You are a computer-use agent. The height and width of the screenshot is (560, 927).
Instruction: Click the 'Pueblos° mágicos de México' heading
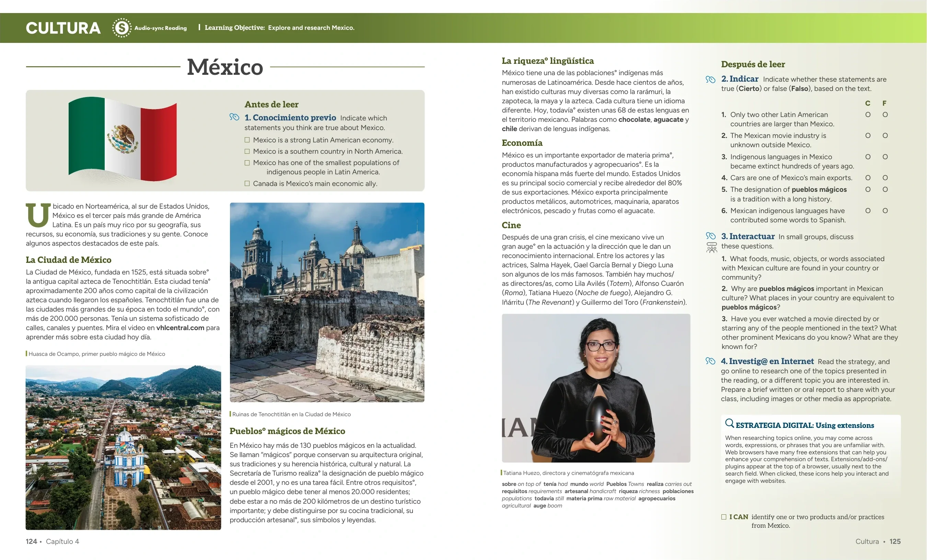click(x=287, y=431)
